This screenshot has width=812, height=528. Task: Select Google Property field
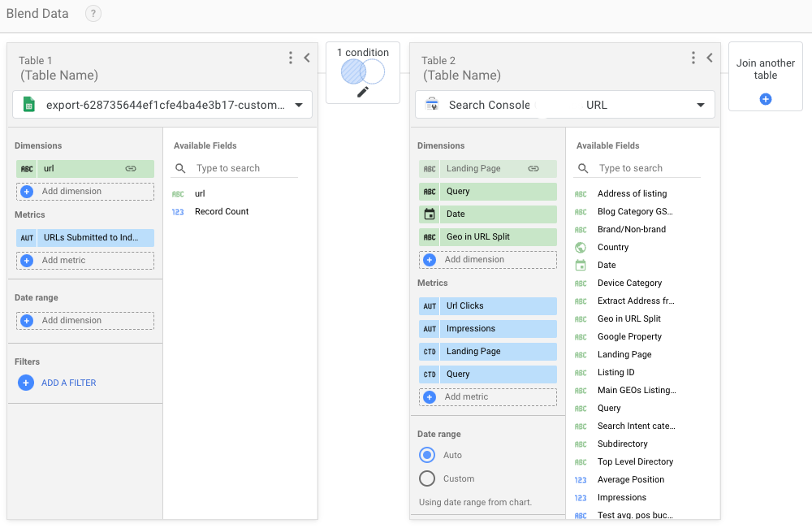coord(630,337)
